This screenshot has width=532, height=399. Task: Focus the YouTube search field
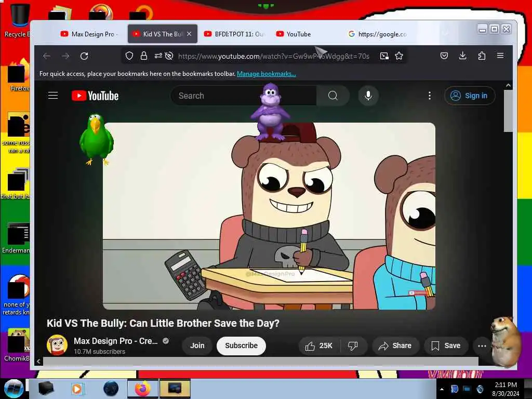click(x=244, y=96)
